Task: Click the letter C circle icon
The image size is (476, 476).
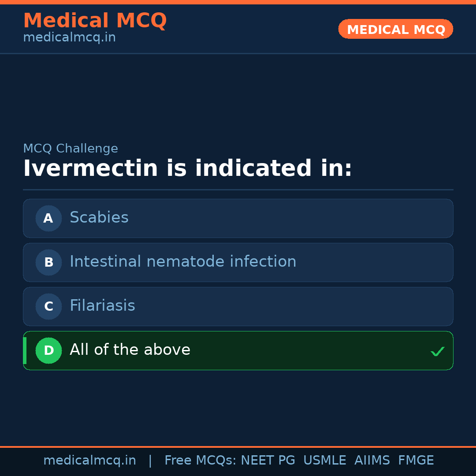Action: (x=48, y=306)
